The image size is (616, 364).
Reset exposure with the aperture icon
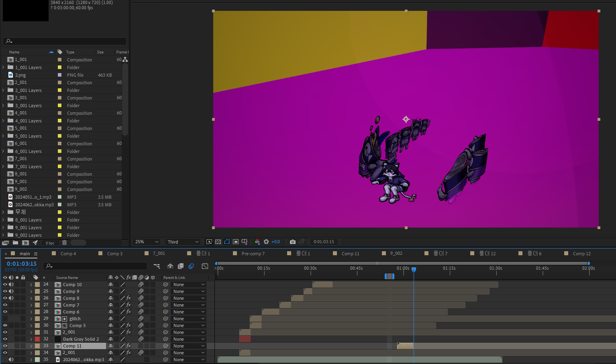(x=266, y=242)
